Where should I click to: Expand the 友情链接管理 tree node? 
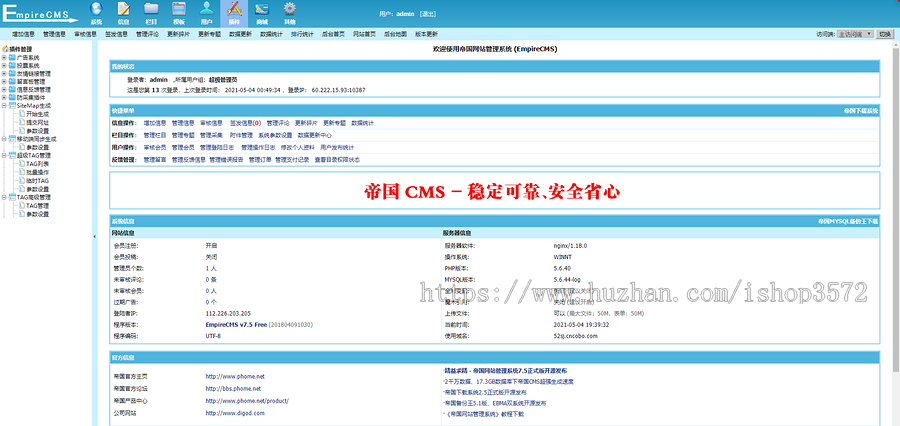pos(5,73)
